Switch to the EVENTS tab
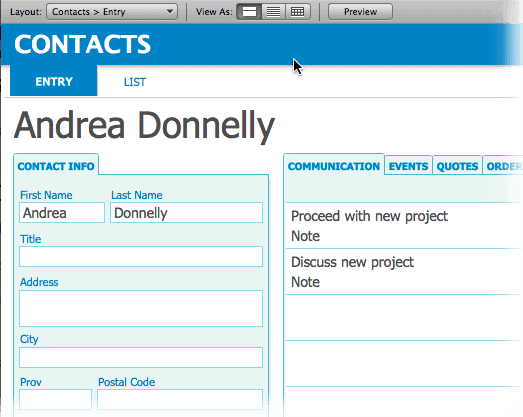Screen dimensions: 523x417 point(408,165)
